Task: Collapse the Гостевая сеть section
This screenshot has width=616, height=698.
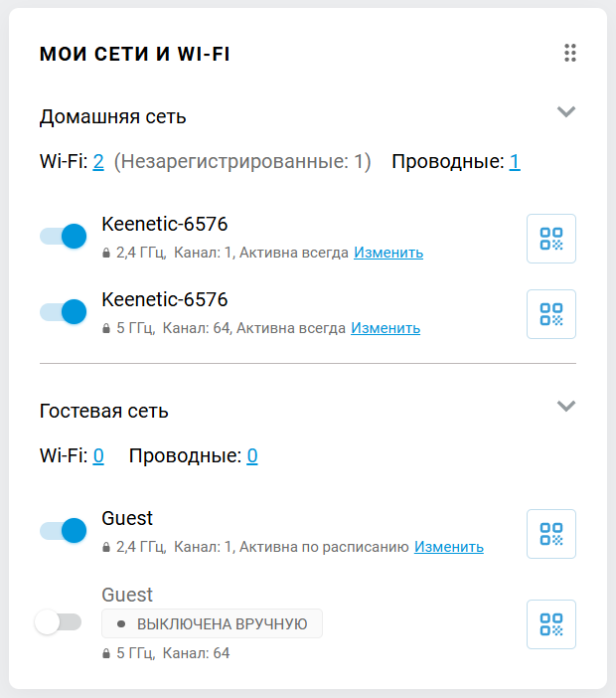Action: click(x=566, y=406)
